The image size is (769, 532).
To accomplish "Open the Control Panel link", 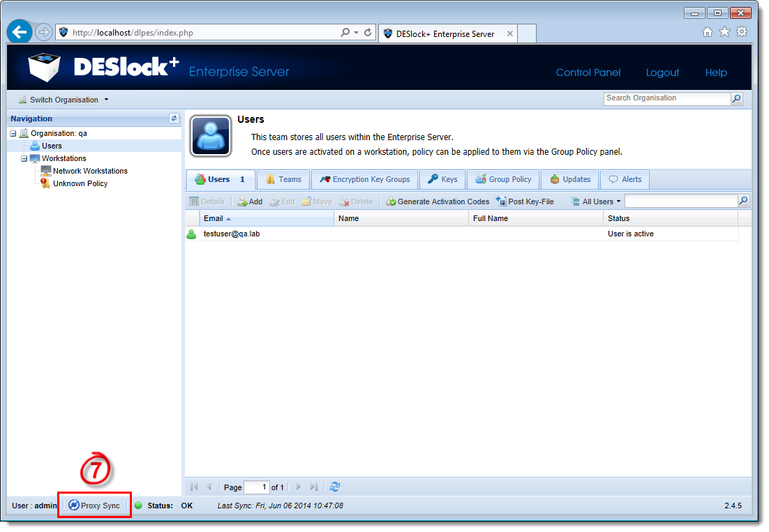I will click(x=587, y=73).
